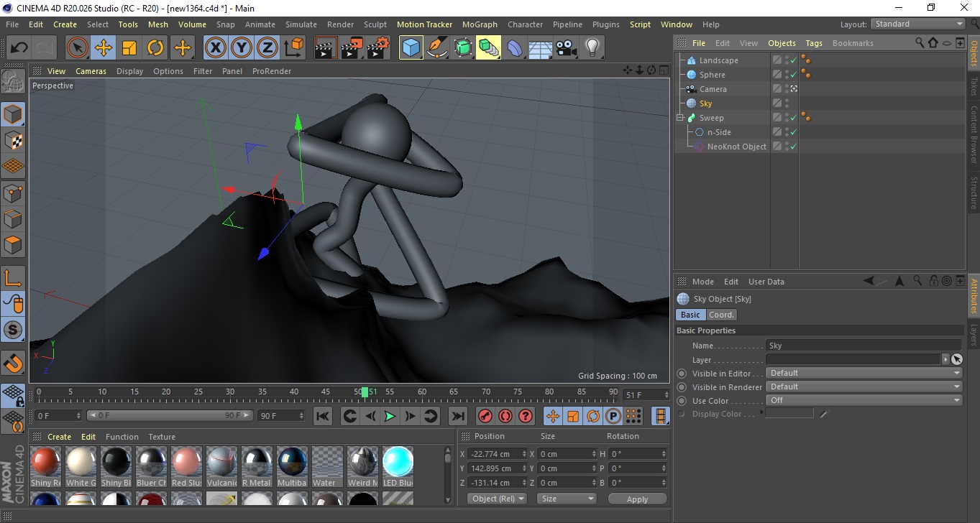Add a Light object

[592, 48]
